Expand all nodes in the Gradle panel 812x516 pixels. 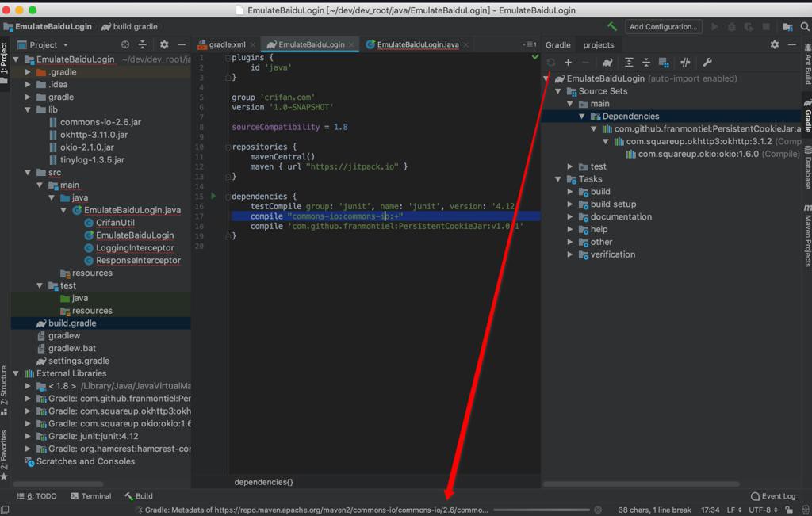pyautogui.click(x=629, y=63)
